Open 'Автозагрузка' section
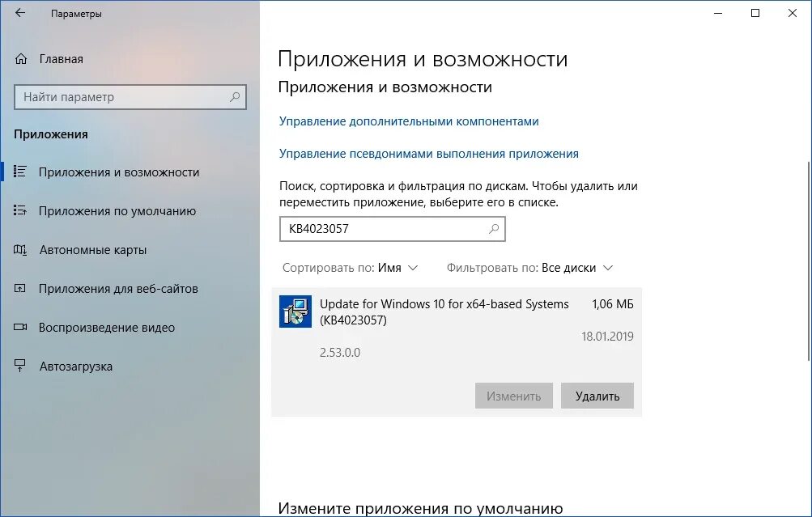 (75, 367)
